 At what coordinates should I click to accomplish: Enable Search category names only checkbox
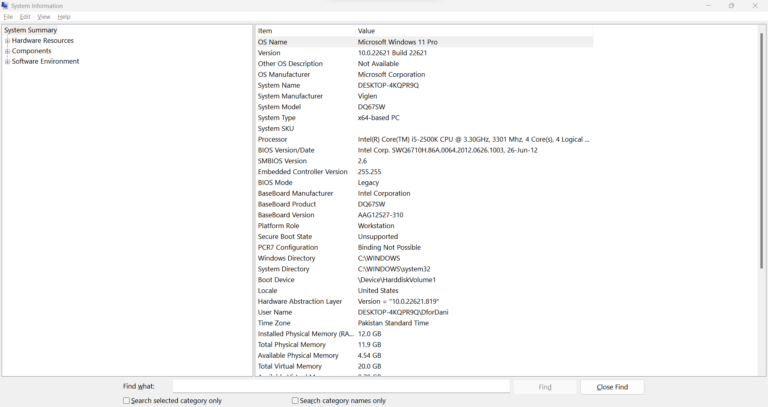click(x=296, y=401)
